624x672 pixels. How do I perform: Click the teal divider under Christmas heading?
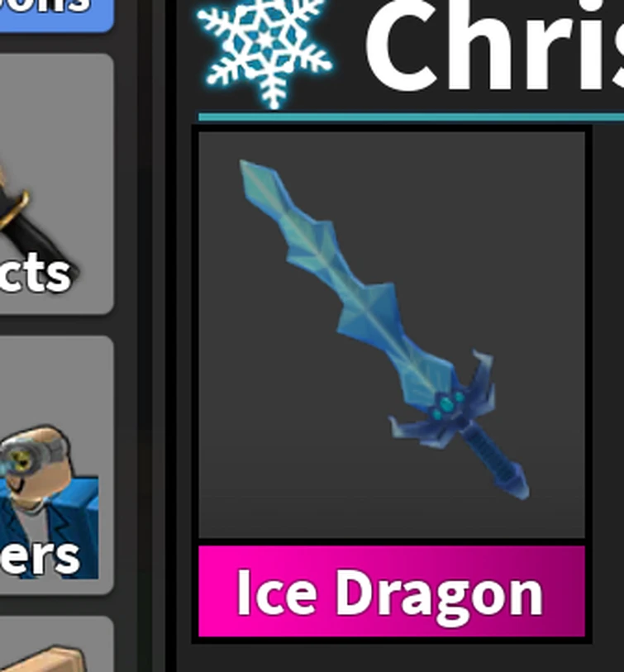(x=411, y=117)
